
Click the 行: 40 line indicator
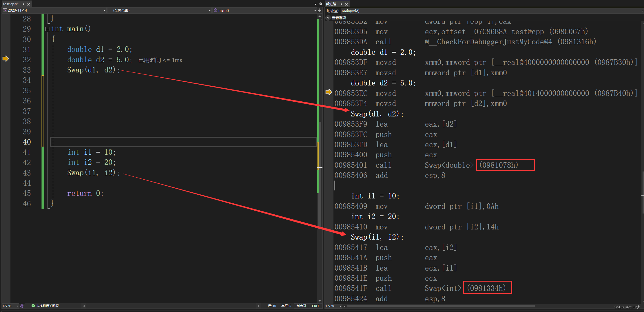click(272, 306)
